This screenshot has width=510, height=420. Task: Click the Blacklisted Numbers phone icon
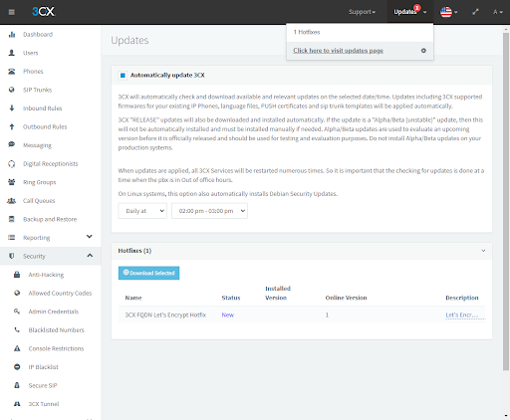tap(17, 329)
